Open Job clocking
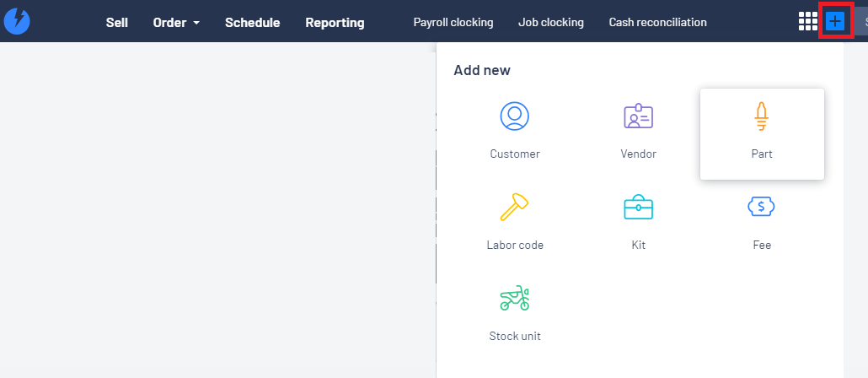868x378 pixels. [551, 22]
